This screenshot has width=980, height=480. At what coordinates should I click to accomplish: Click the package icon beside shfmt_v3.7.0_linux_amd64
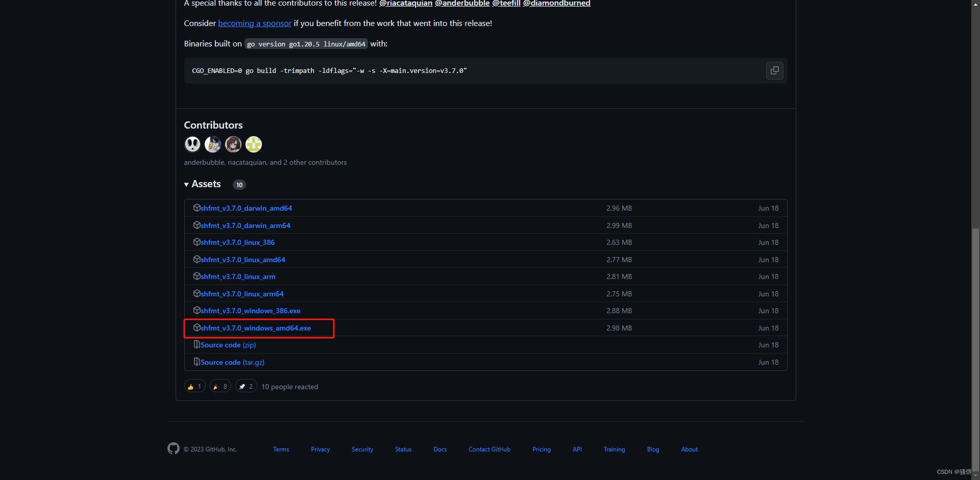click(x=197, y=259)
